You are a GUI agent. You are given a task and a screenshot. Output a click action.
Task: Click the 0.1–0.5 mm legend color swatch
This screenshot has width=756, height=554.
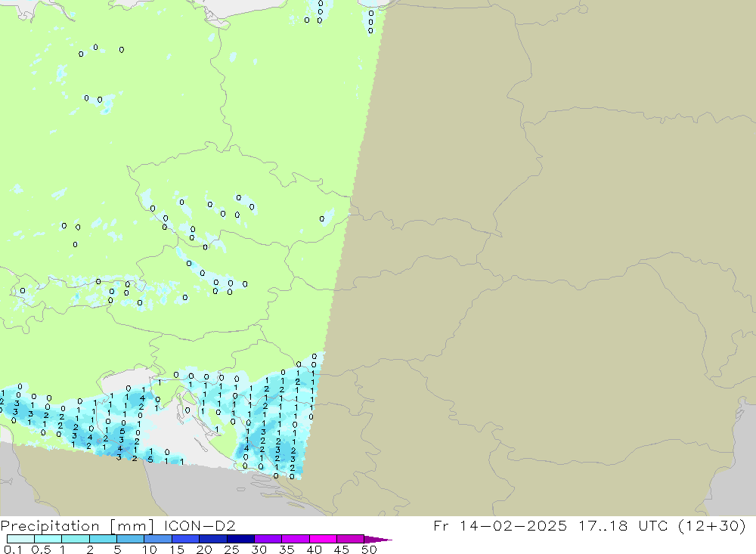pyautogui.click(x=20, y=539)
